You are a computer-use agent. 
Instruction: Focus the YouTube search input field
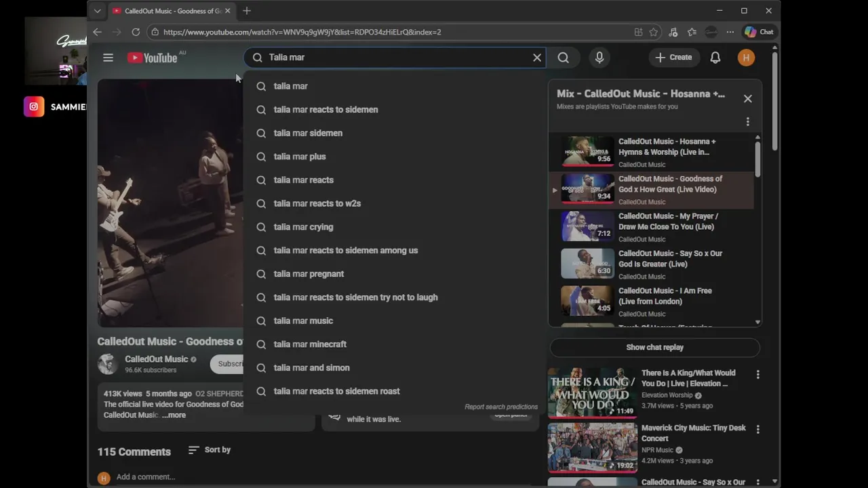(x=393, y=58)
